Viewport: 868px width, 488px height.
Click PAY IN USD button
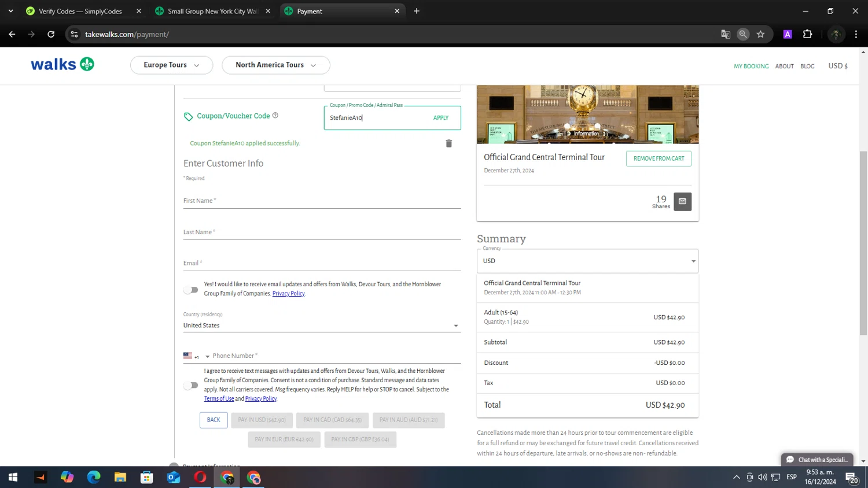[262, 420]
